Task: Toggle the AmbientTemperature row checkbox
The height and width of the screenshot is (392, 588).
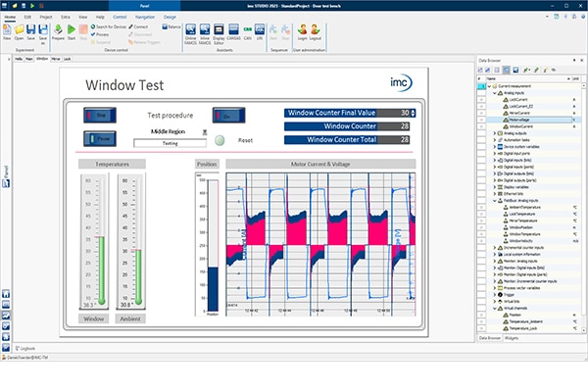Action: pyautogui.click(x=481, y=207)
